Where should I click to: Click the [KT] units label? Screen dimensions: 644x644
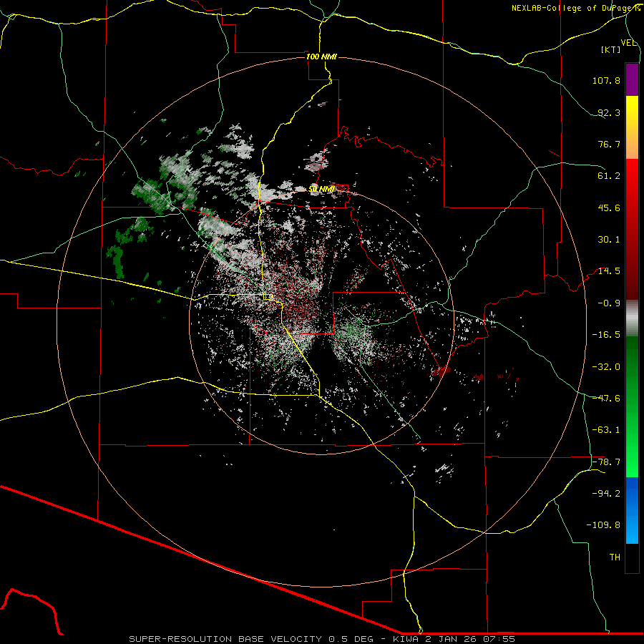pyautogui.click(x=611, y=49)
